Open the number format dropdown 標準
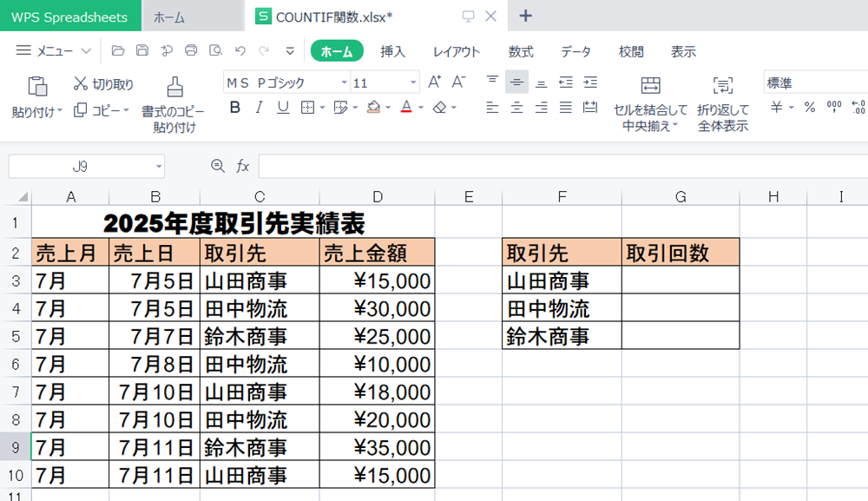Screen dimensions: 868x501 click(815, 83)
